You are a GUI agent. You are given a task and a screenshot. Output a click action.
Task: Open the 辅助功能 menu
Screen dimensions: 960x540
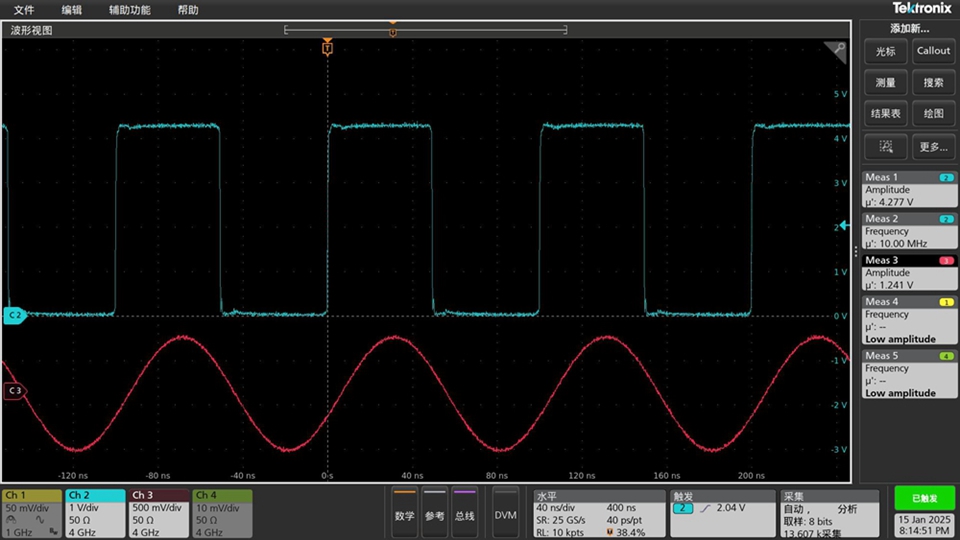click(x=130, y=10)
